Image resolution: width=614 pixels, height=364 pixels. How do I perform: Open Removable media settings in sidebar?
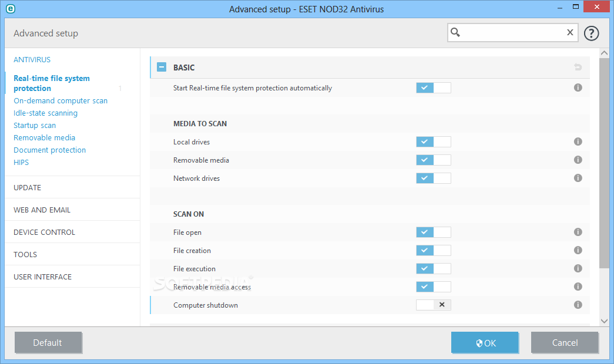[44, 138]
